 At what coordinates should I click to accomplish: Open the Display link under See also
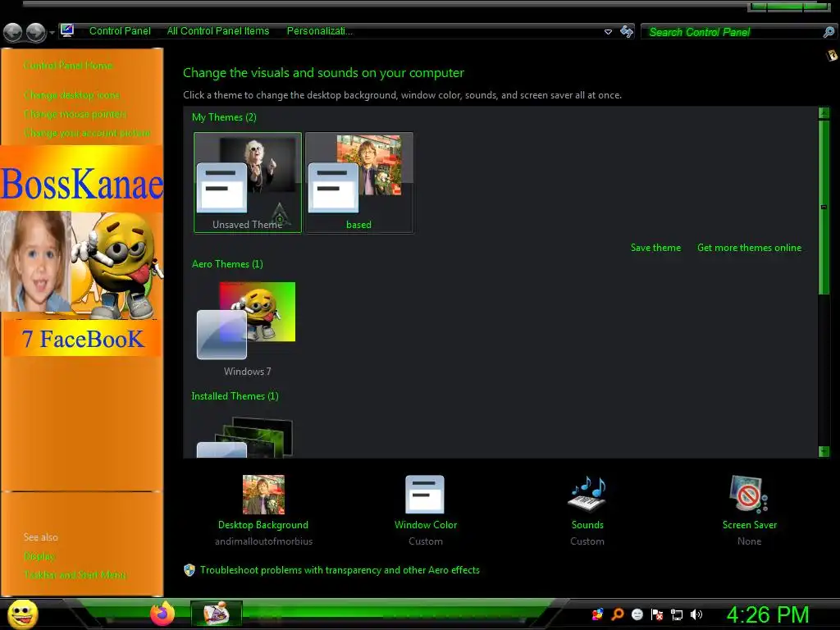(x=39, y=556)
